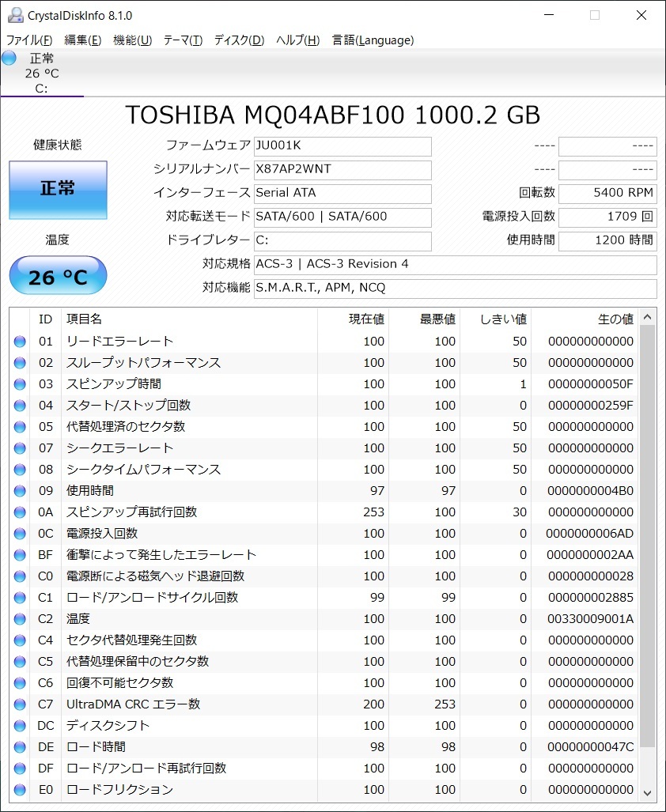Click the ドライブレター field showing C:
The width and height of the screenshot is (666, 812).
pos(342,241)
